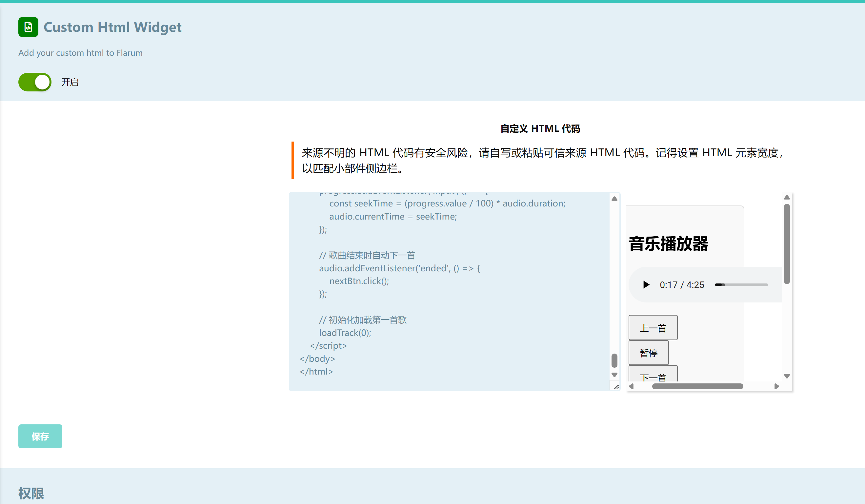Viewport: 865px width, 504px height.
Task: Click the code textarea's scroll down arrow
Action: (x=614, y=375)
